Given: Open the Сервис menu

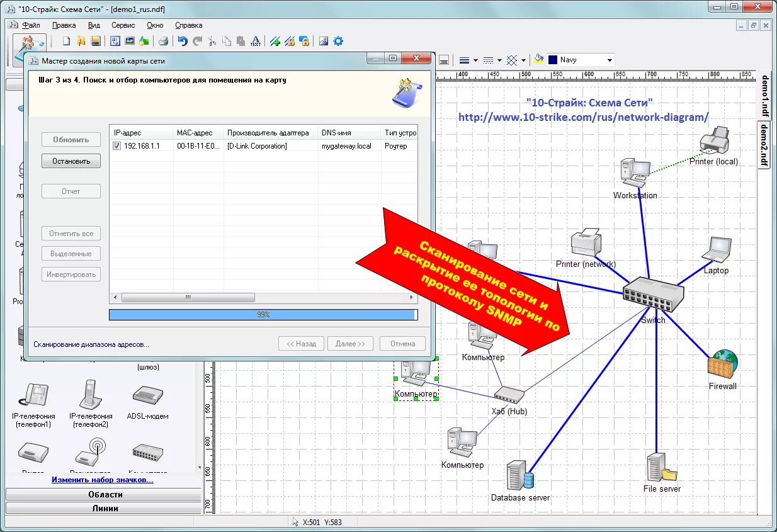Looking at the screenshot, I should coord(123,25).
